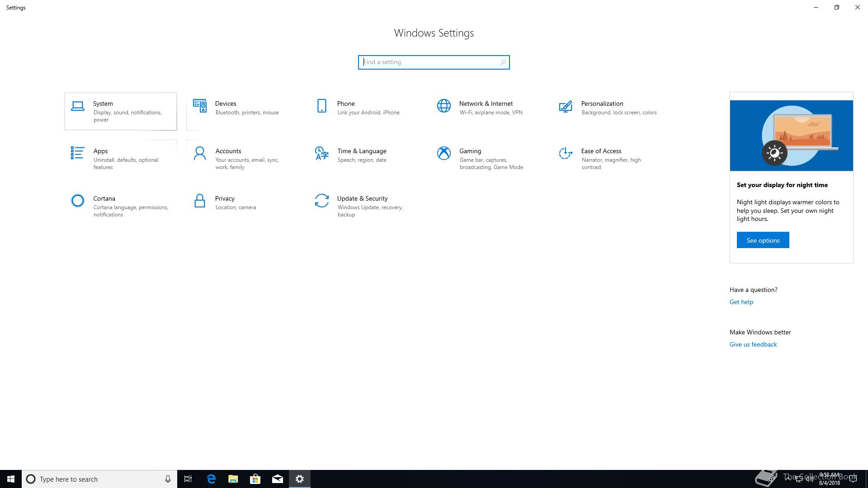Open File Explorer from the taskbar
Viewport: 868px width, 488px height.
pos(233,479)
